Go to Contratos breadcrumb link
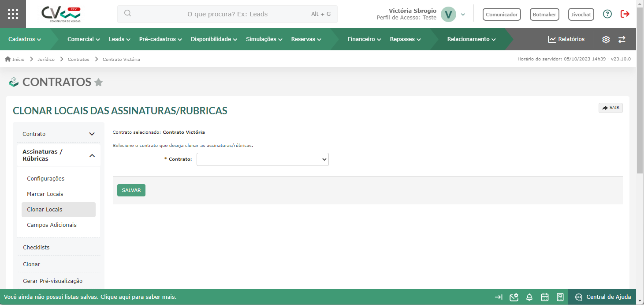The width and height of the screenshot is (644, 305). 78,59
